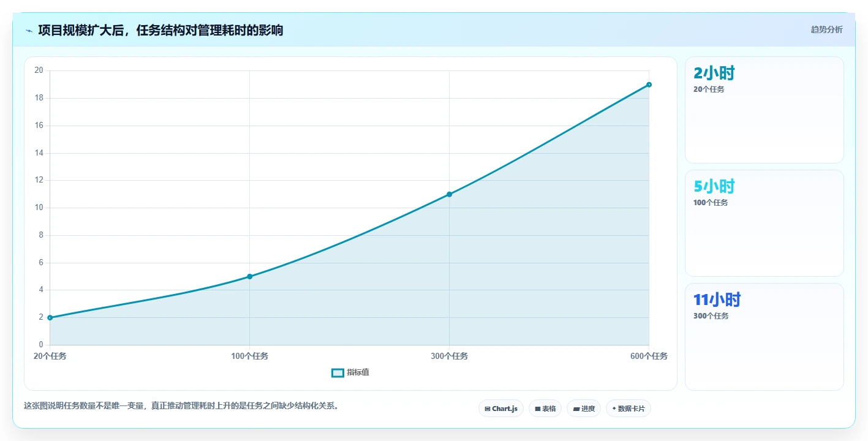
Task: Click the 指标值 legend color box
Action: click(x=338, y=372)
